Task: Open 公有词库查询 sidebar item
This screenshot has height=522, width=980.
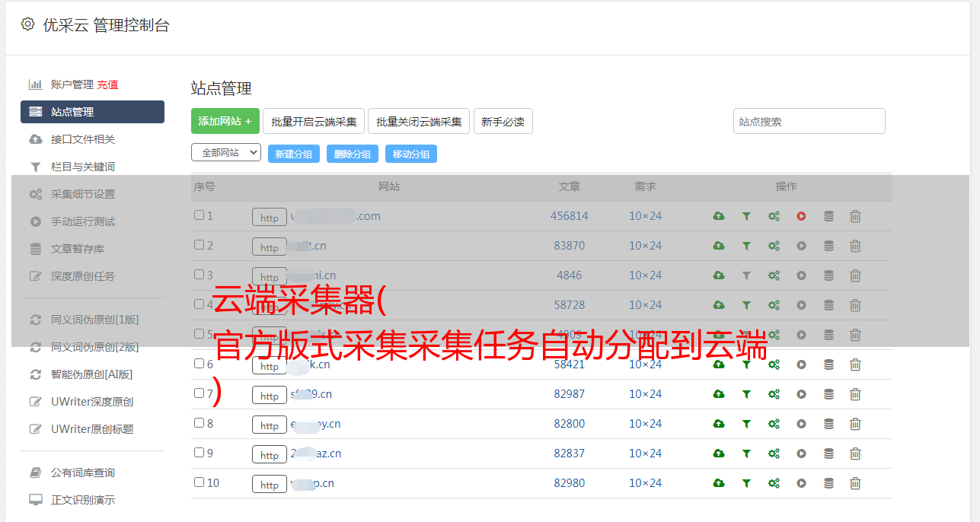Action: click(x=83, y=473)
